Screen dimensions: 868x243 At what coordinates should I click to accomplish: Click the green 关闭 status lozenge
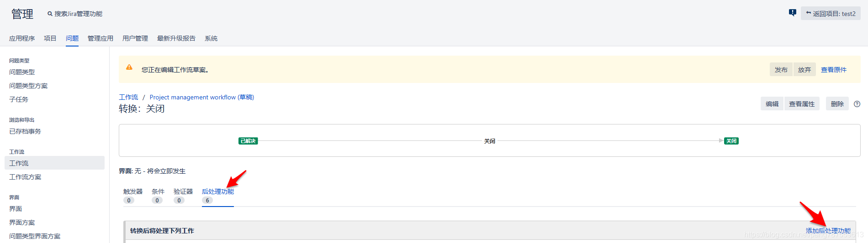click(731, 141)
